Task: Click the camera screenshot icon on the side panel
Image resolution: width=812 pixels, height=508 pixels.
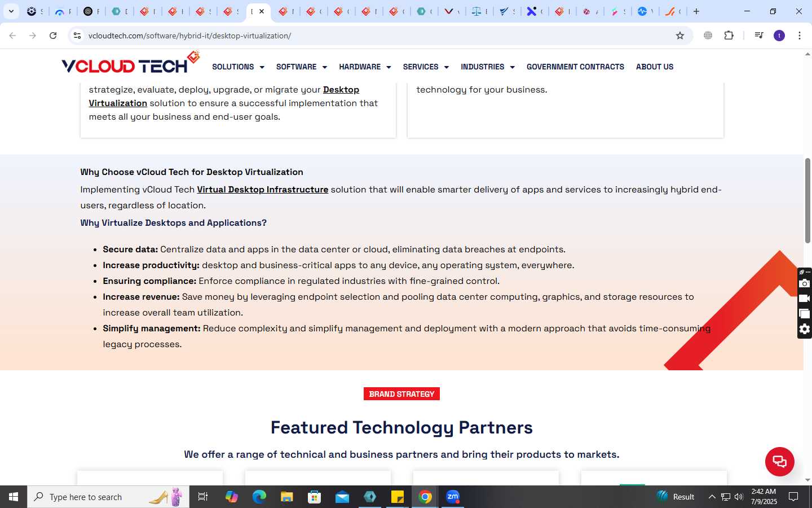Action: click(x=805, y=283)
